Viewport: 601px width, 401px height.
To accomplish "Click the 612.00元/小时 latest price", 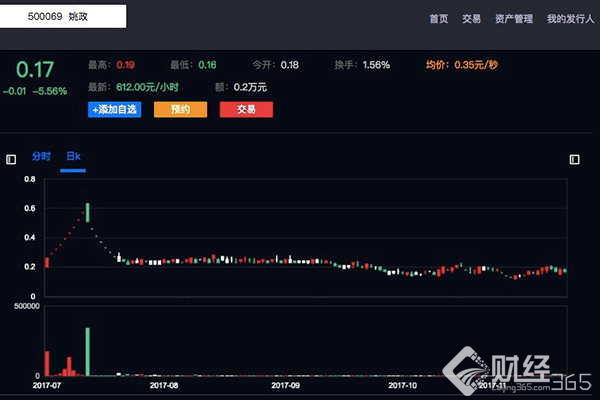I will coord(147,87).
